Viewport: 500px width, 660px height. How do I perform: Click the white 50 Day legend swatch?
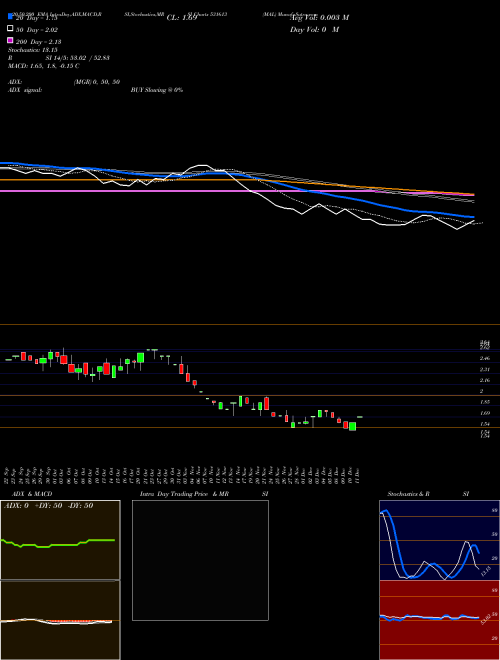(x=10, y=29)
